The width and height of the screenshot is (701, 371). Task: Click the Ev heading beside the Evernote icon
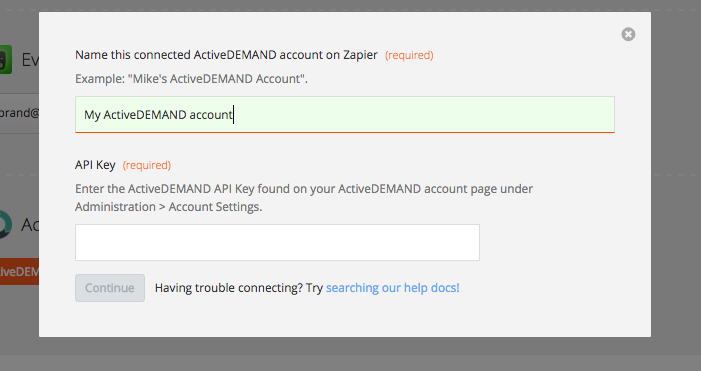click(x=30, y=59)
